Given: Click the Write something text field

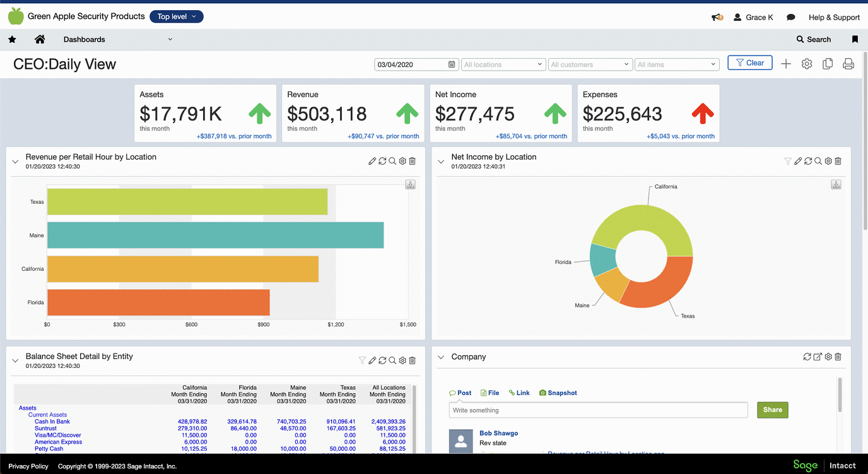Looking at the screenshot, I should pos(598,410).
